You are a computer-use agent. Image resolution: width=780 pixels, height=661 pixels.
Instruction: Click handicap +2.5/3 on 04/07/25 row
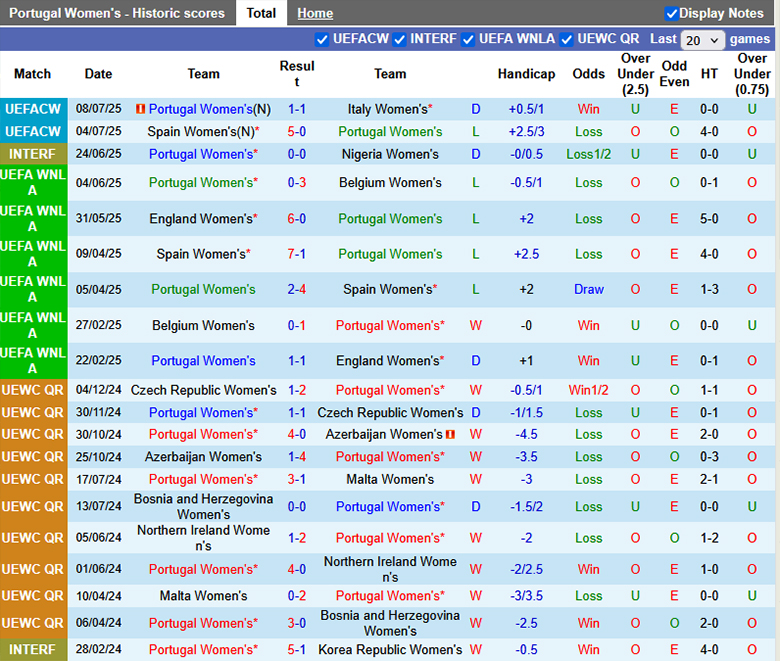526,132
